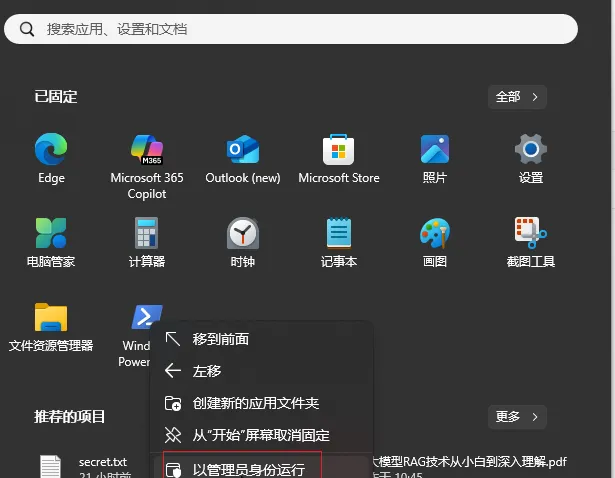Show more recommended with 更多 button
This screenshot has width=615, height=478.
(x=517, y=416)
